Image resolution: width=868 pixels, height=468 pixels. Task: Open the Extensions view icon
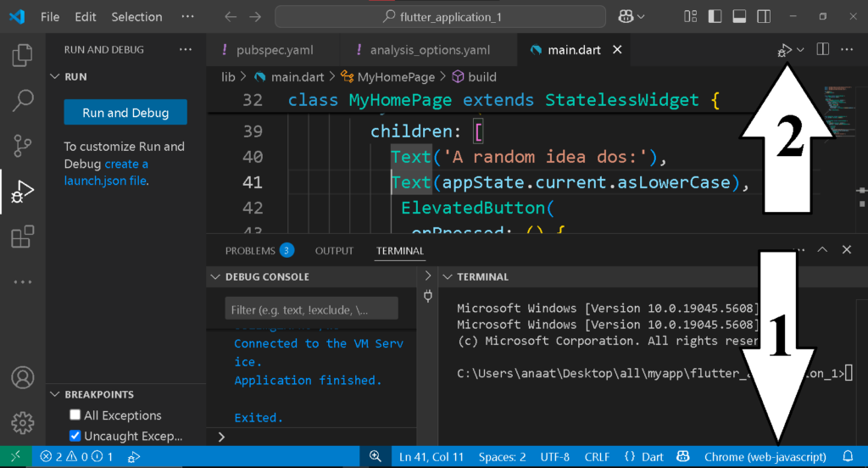(23, 237)
